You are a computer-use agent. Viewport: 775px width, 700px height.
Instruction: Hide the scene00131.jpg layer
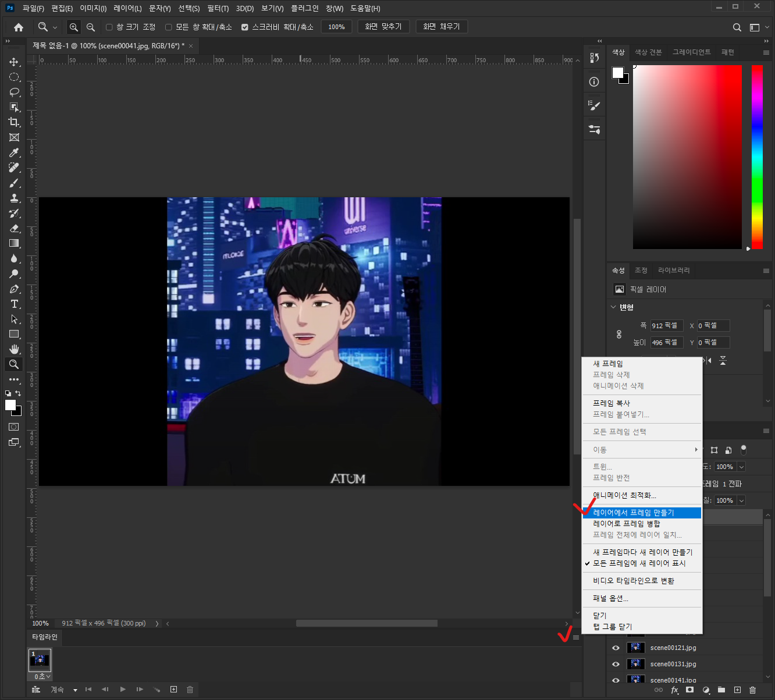pos(616,664)
